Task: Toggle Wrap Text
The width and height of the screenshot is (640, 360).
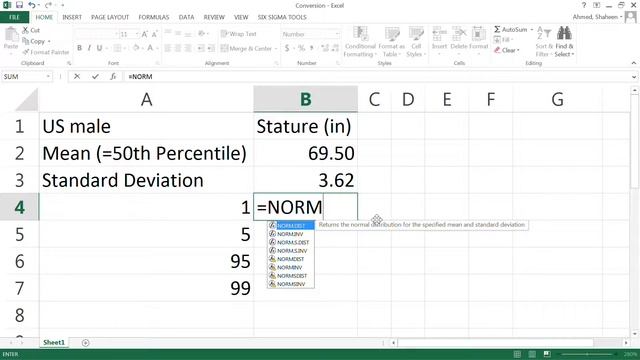Action: [238, 34]
